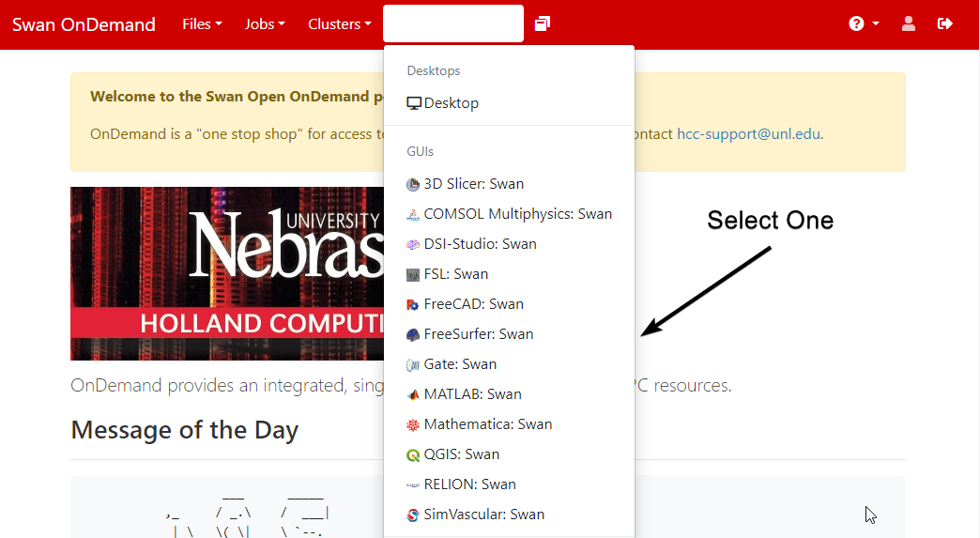Click the Desktop monitor icon
Screen dimensions: 980x538
point(414,103)
